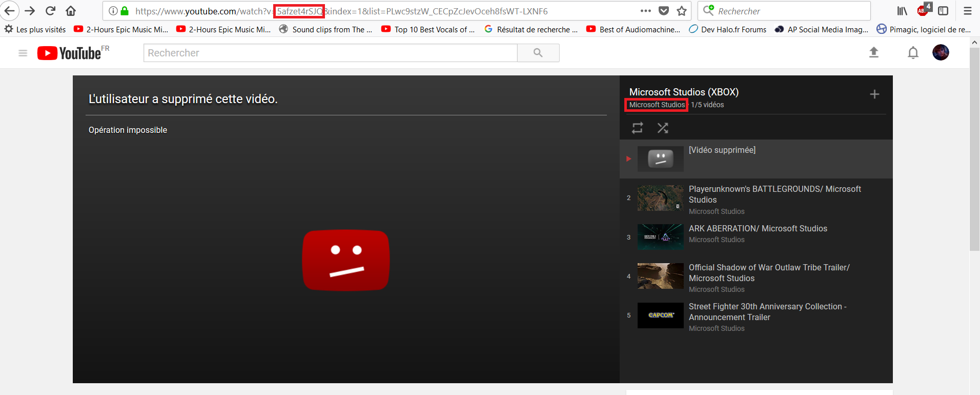Reload the page in Firefox
Viewport: 980px width, 395px height.
click(x=50, y=11)
